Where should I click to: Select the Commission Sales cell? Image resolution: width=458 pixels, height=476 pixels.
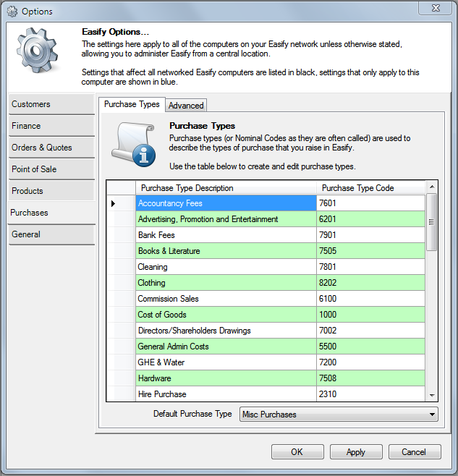coord(226,299)
